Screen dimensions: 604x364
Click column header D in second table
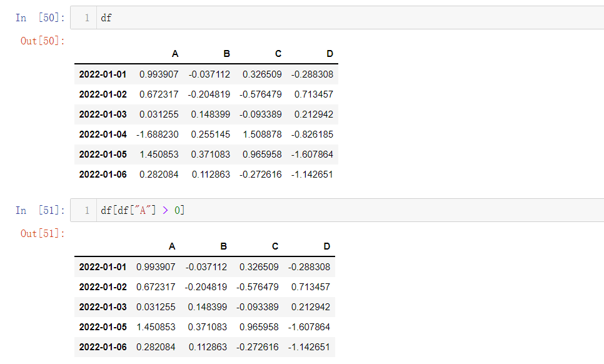(x=326, y=246)
